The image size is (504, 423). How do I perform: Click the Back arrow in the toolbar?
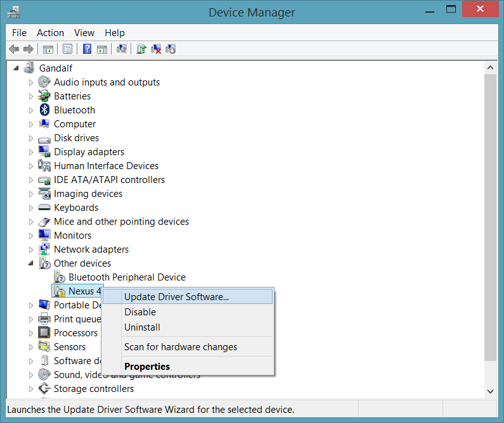(x=14, y=49)
